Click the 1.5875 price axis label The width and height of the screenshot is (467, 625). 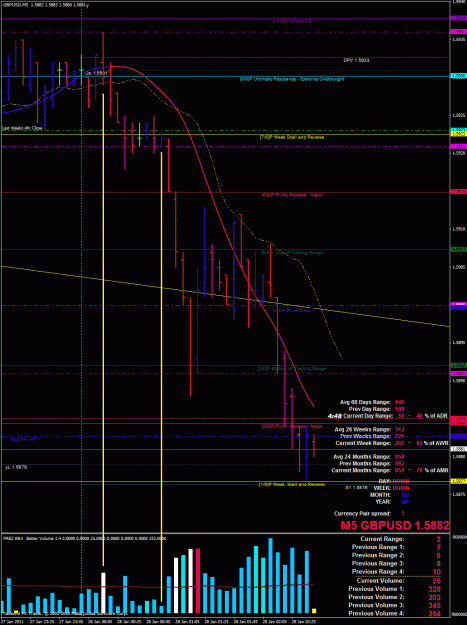point(458,494)
